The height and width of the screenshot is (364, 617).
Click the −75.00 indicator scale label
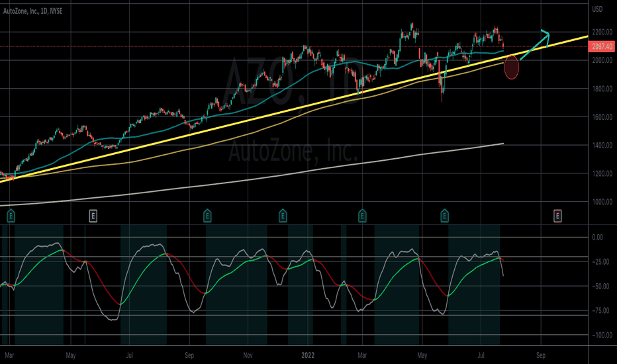click(601, 311)
